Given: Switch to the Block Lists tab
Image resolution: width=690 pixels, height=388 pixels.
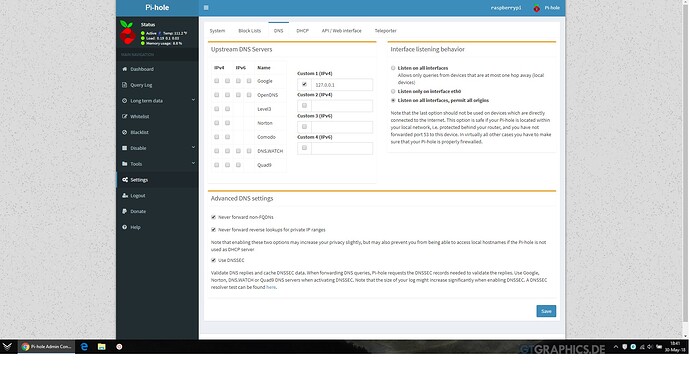Looking at the screenshot, I should 250,31.
